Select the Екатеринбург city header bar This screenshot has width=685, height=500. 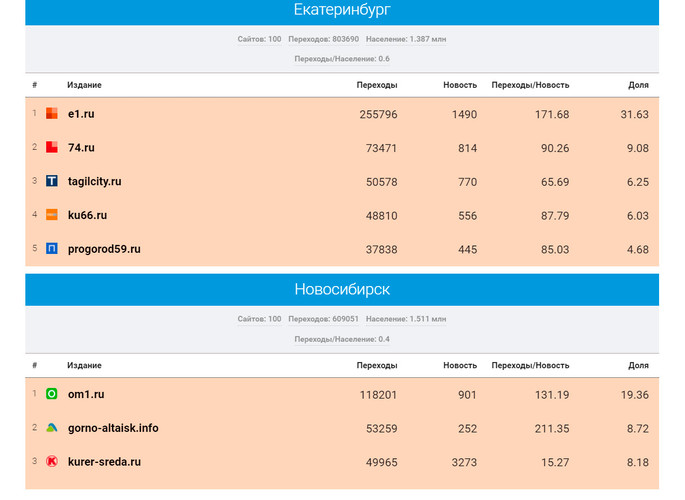[342, 11]
